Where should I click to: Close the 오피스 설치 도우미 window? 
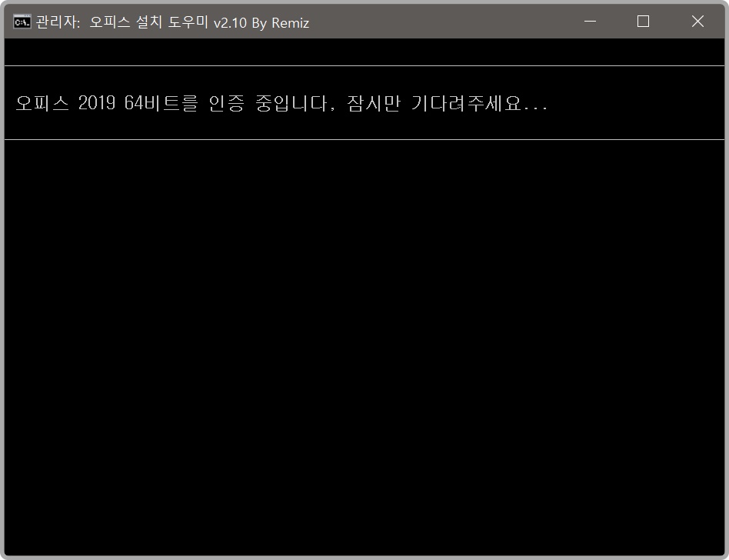(x=697, y=22)
